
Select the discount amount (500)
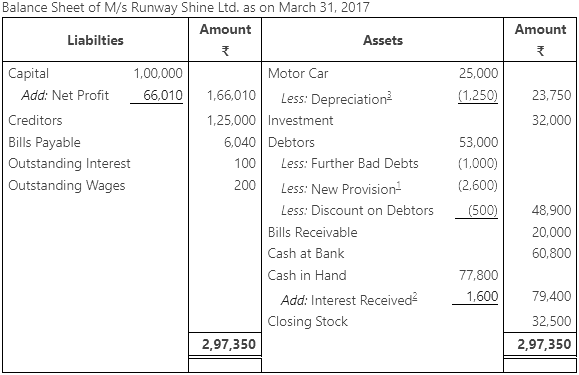click(x=483, y=210)
